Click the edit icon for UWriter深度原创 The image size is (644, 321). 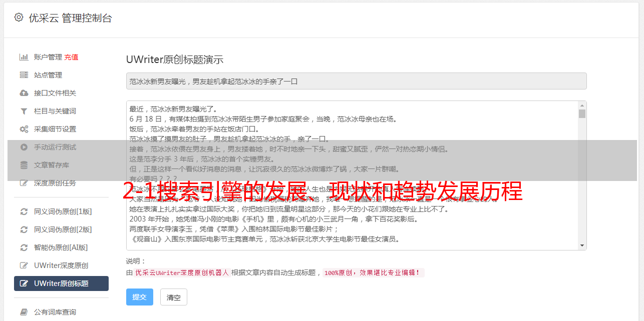(x=24, y=265)
